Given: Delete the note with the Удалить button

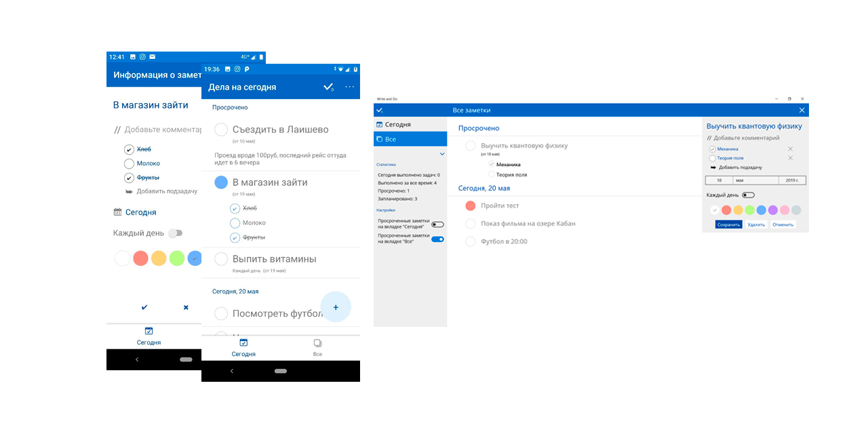Looking at the screenshot, I should click(x=756, y=224).
